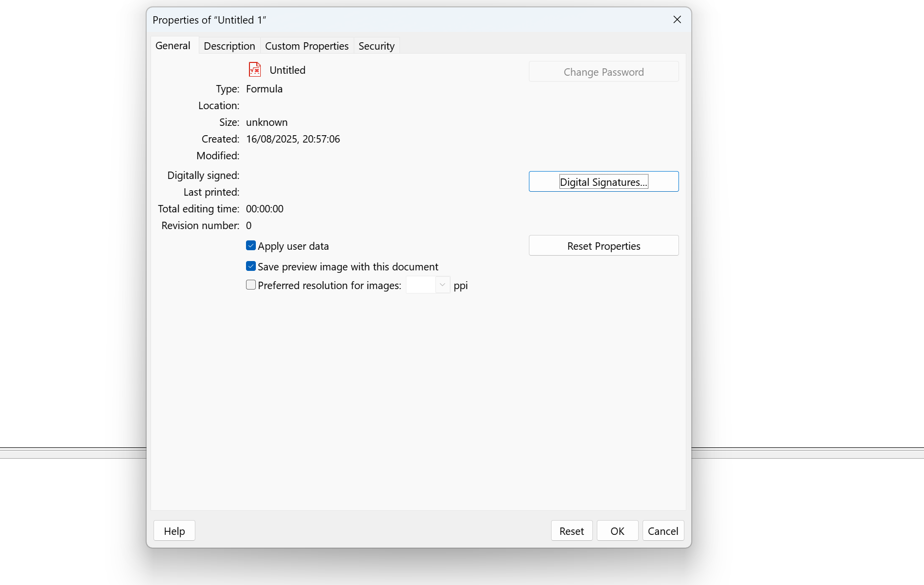
Task: Switch to the General tab
Action: point(173,46)
